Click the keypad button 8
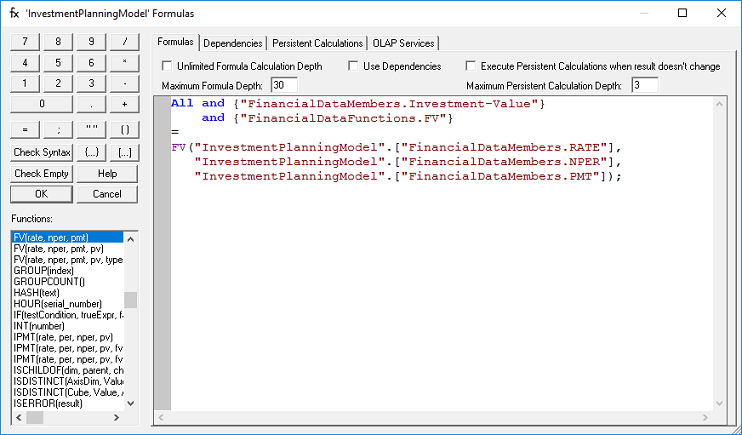 58,42
